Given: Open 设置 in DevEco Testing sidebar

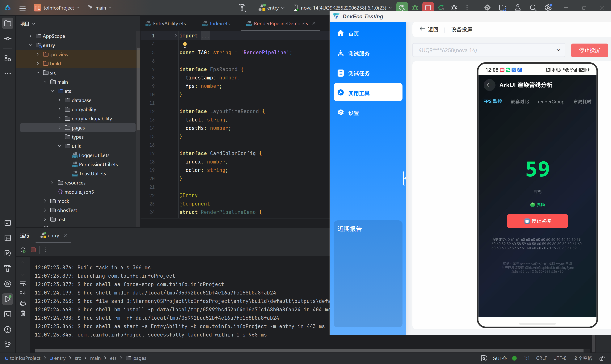Looking at the screenshot, I should [368, 113].
